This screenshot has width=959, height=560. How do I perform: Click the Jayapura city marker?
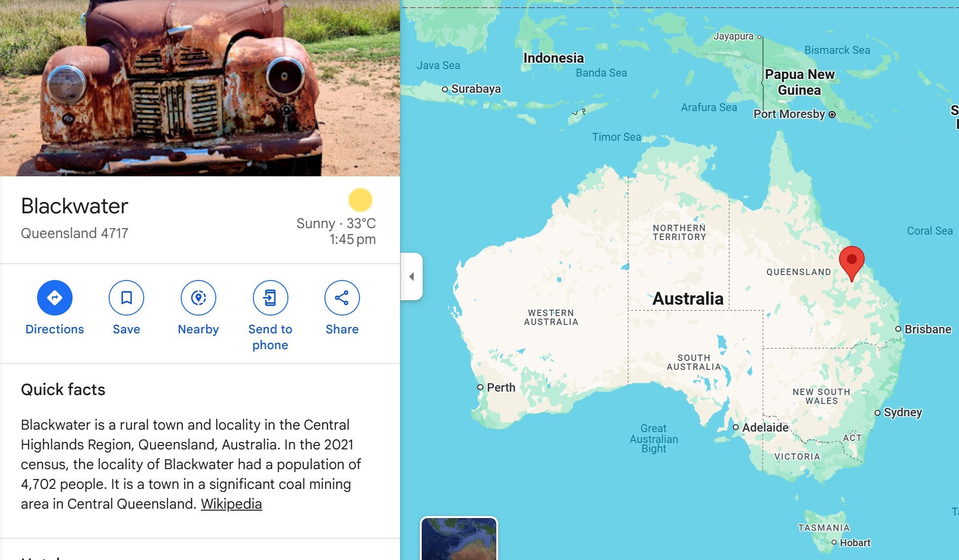[759, 37]
